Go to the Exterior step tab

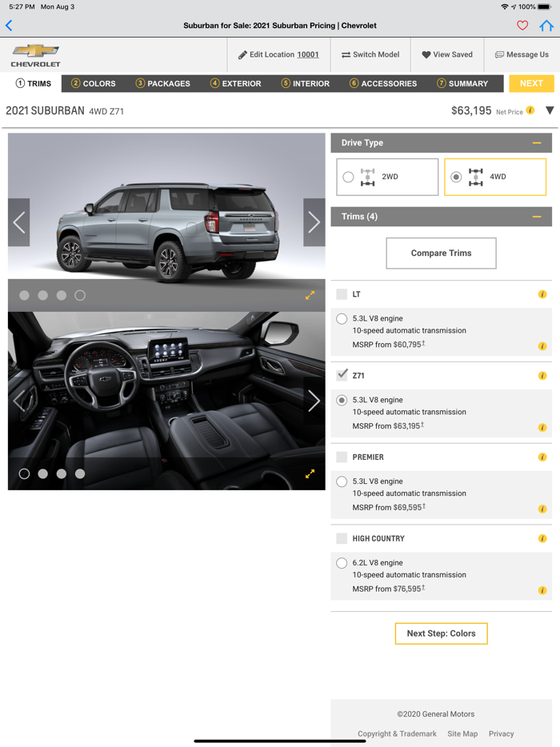click(235, 83)
